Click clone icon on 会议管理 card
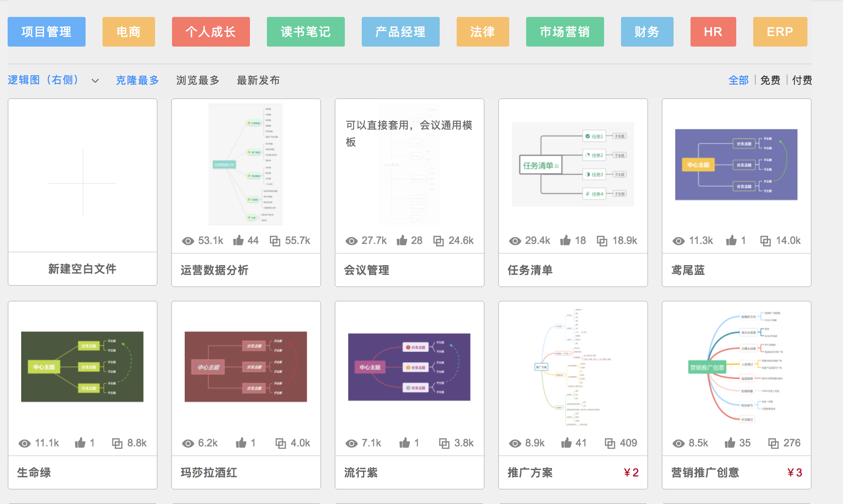Image resolution: width=843 pixels, height=504 pixels. click(x=438, y=241)
